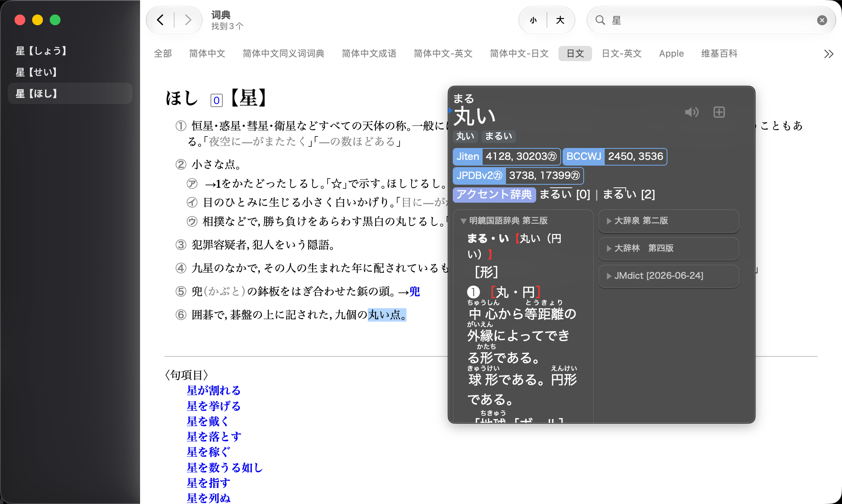This screenshot has width=842, height=504.
Task: Open the phrase link 星を指す
Action: click(208, 483)
